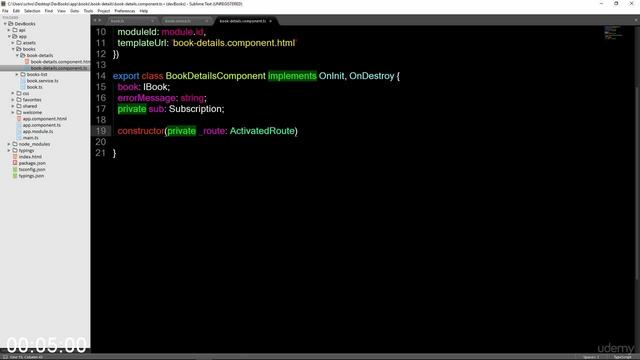The image size is (640, 360).
Task: Click the DevBooks root folder icon
Action: (x=11, y=24)
